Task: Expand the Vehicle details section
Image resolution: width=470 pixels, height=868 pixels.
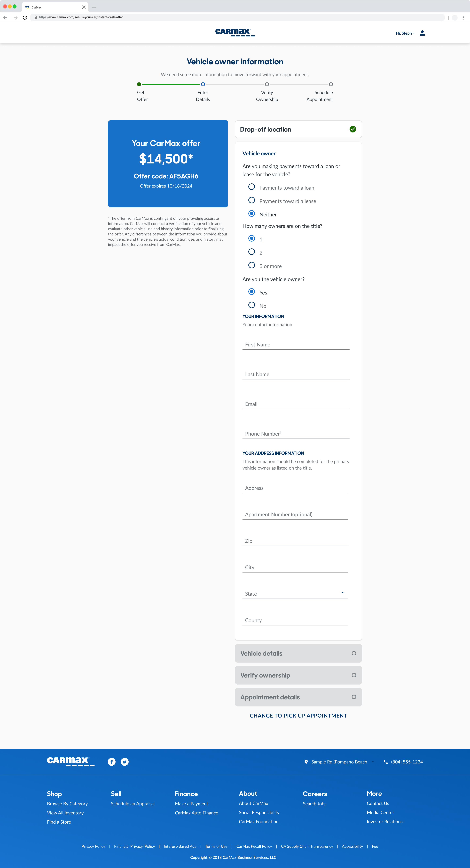Action: (x=298, y=653)
